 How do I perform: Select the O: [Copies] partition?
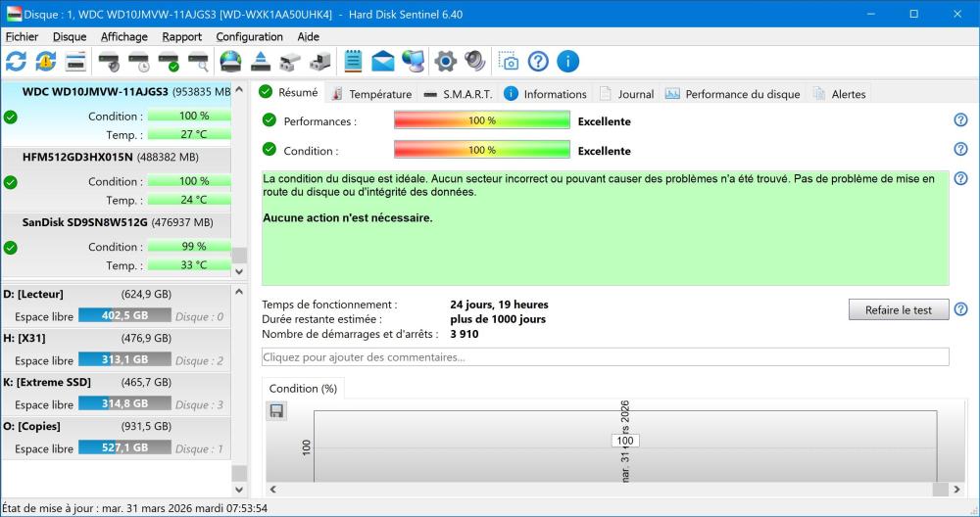click(x=117, y=438)
